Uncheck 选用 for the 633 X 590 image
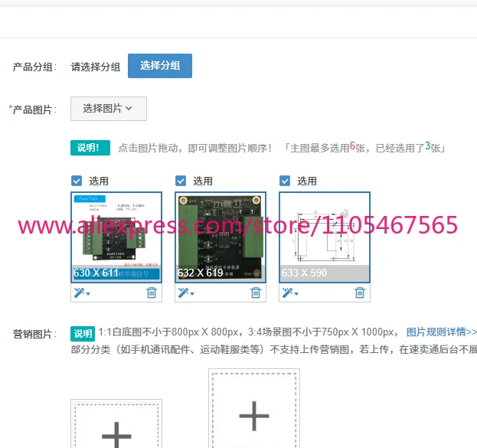477x448 pixels. [x=285, y=181]
